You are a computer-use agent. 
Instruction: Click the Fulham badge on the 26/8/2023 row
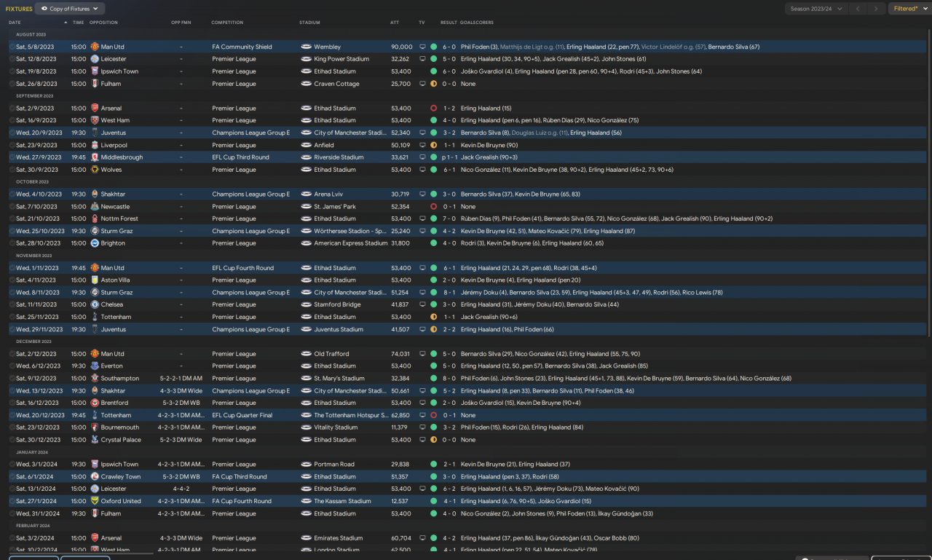[x=94, y=84]
